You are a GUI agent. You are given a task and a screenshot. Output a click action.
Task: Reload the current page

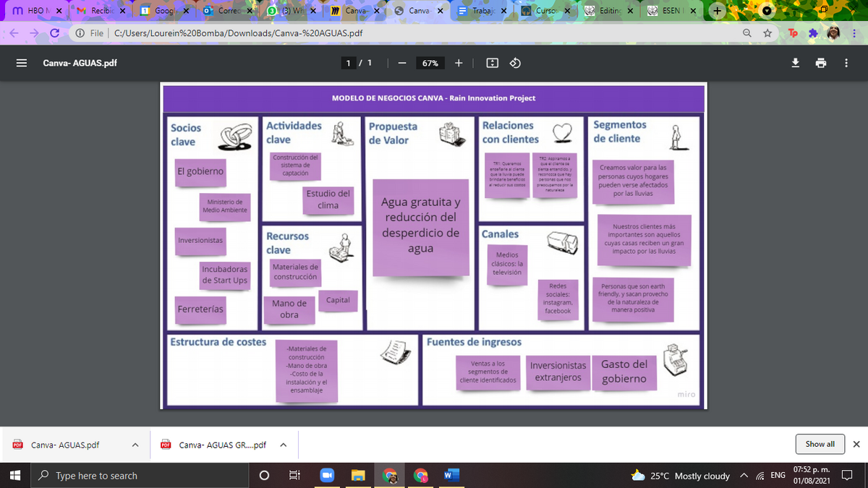click(54, 33)
